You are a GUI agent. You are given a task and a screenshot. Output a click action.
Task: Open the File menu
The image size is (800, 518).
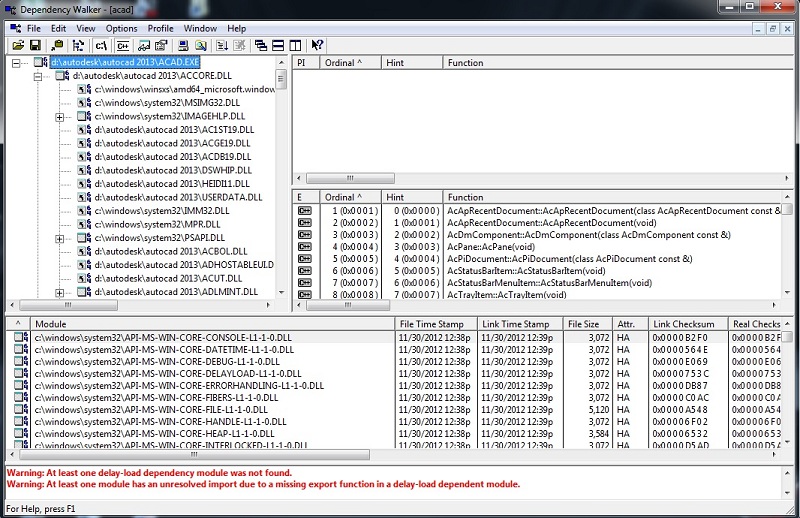click(34, 29)
